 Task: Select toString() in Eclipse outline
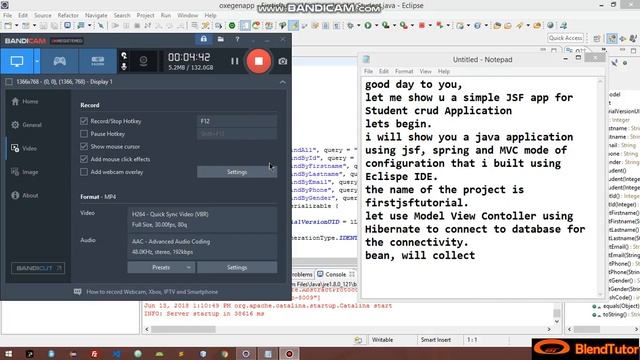tap(615, 314)
